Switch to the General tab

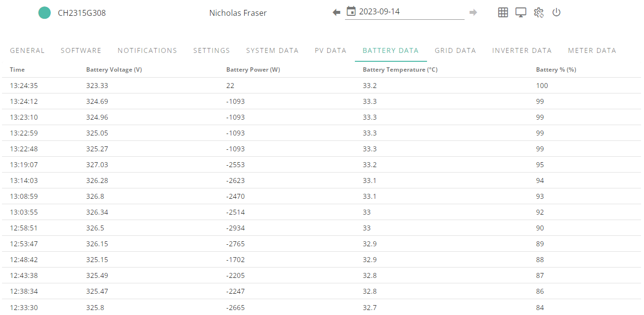(27, 50)
